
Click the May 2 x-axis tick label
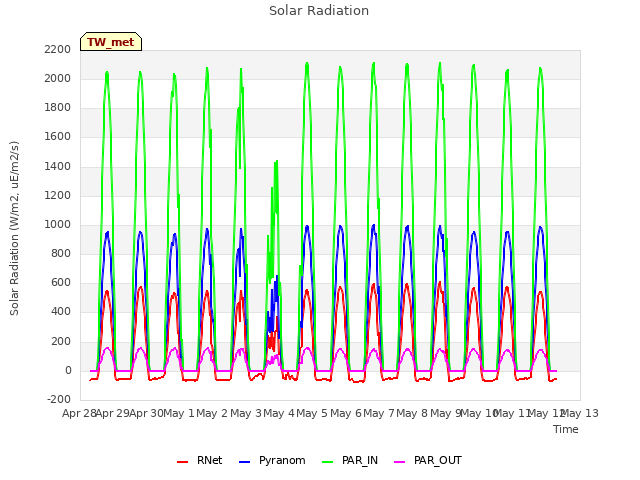click(x=212, y=413)
